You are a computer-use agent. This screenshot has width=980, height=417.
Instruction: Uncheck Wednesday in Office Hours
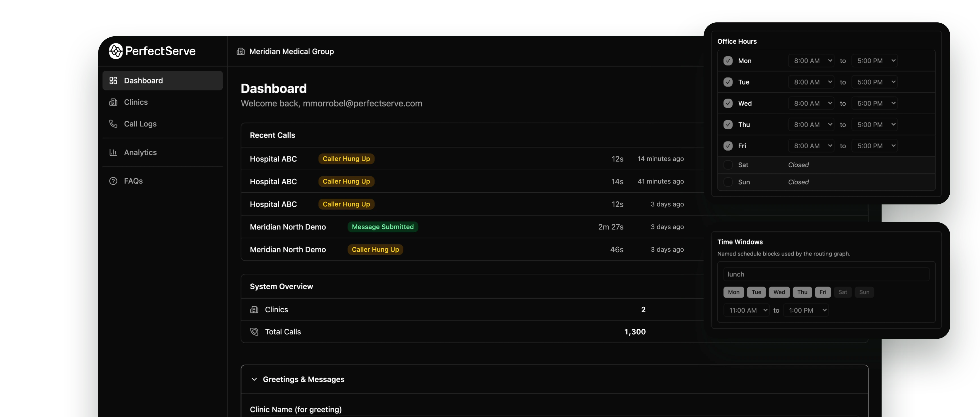coord(728,104)
